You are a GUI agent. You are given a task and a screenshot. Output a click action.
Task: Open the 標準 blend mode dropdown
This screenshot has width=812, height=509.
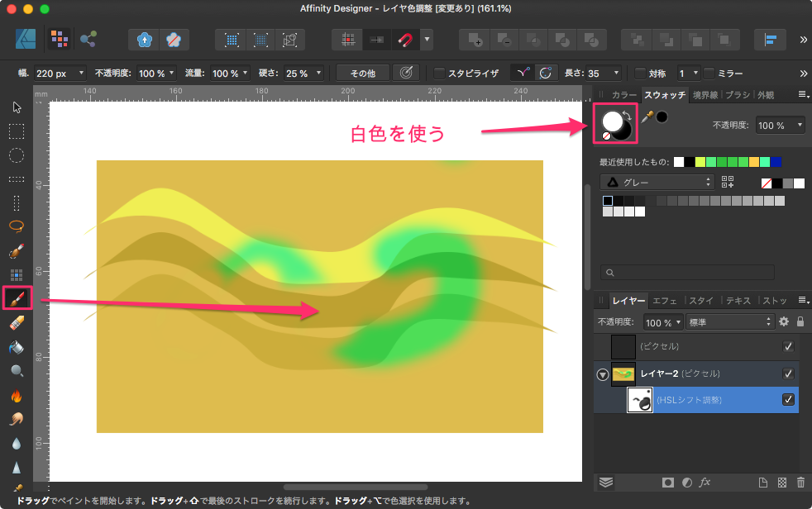[x=730, y=321]
